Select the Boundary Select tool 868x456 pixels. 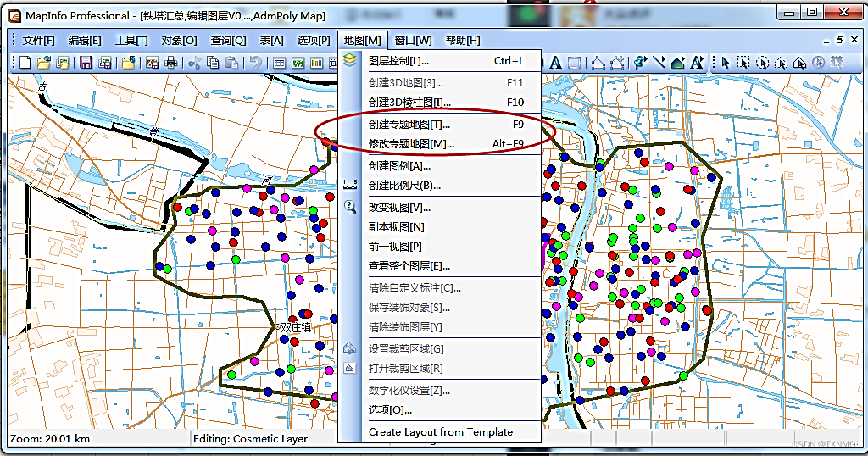[800, 63]
